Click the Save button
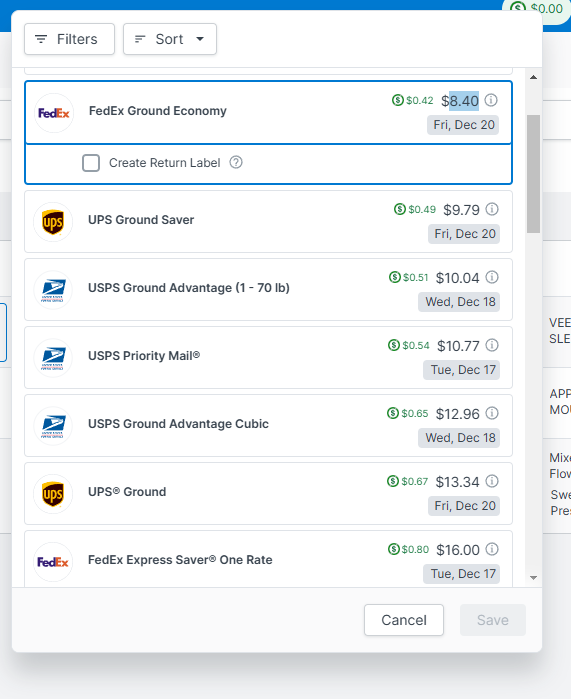Viewport: 571px width, 699px height. click(493, 620)
